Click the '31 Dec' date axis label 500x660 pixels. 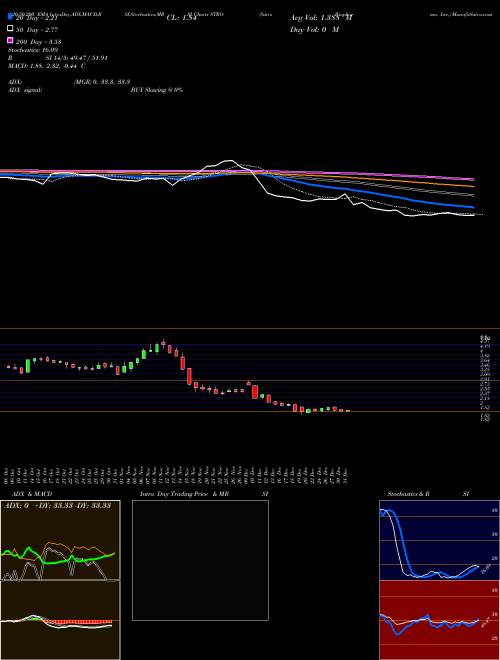[346, 476]
